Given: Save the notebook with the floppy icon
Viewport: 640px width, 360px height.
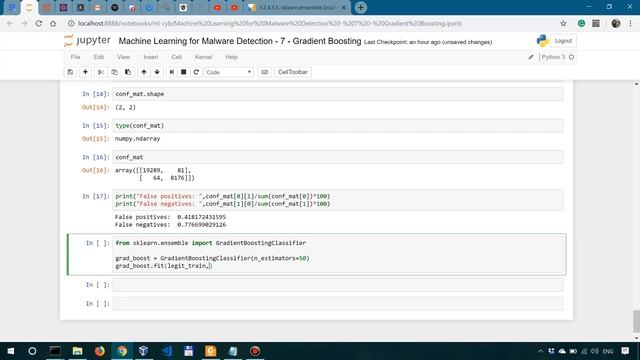Looking at the screenshot, I should pos(70,72).
